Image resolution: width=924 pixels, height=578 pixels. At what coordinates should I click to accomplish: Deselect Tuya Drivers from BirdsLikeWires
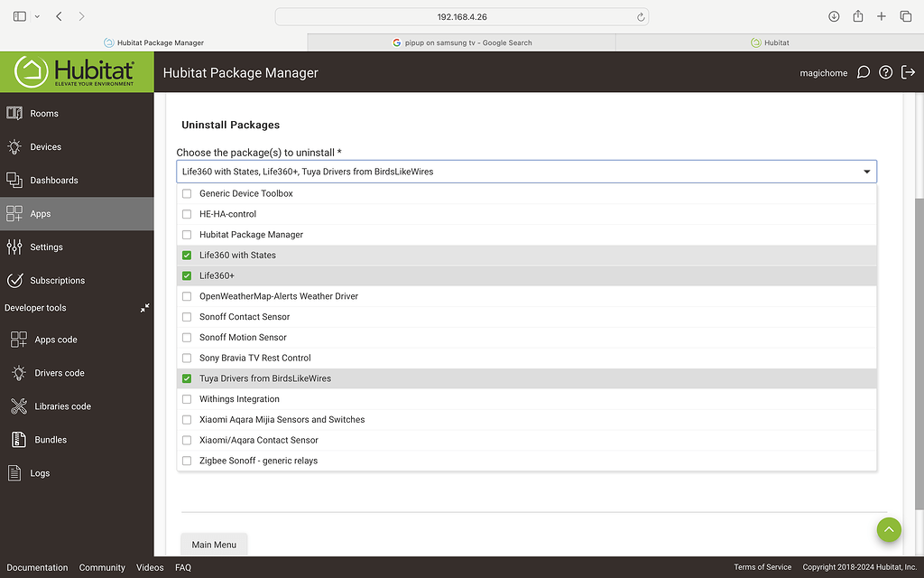click(186, 378)
